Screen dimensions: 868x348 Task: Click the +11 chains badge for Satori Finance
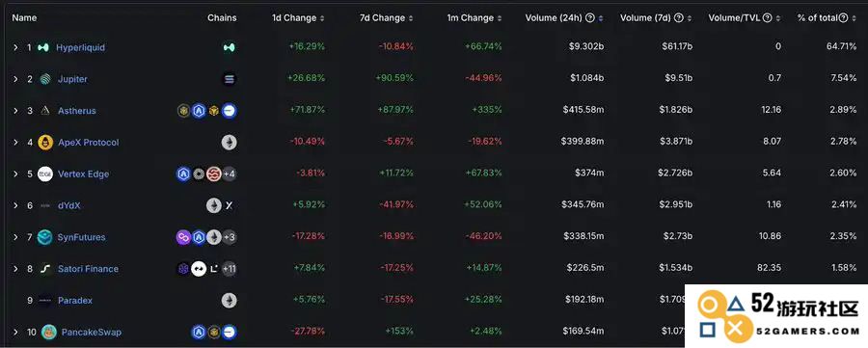pos(230,269)
